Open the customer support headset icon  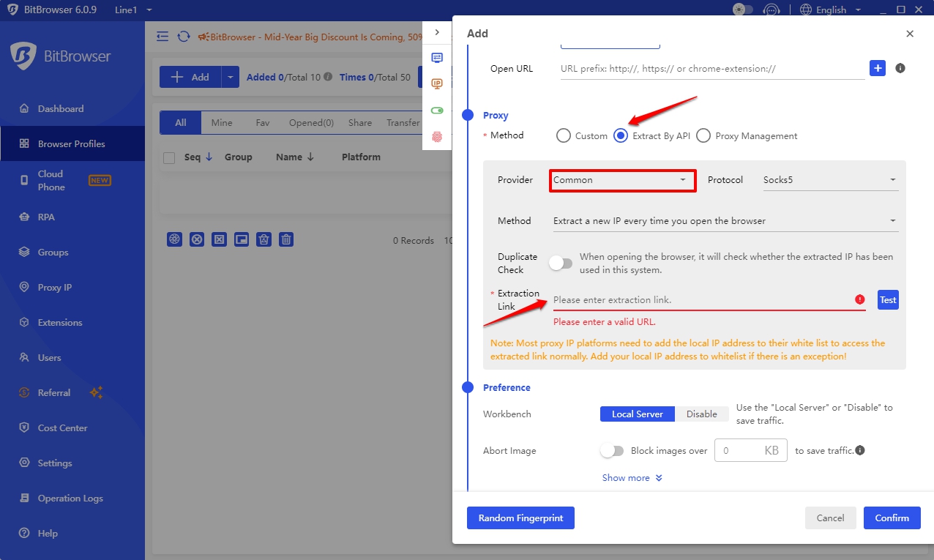pos(771,10)
